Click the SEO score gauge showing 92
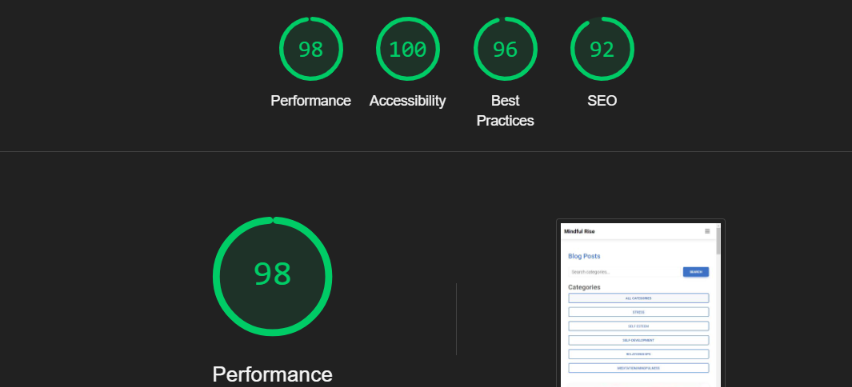This screenshot has width=852, height=387. point(602,49)
